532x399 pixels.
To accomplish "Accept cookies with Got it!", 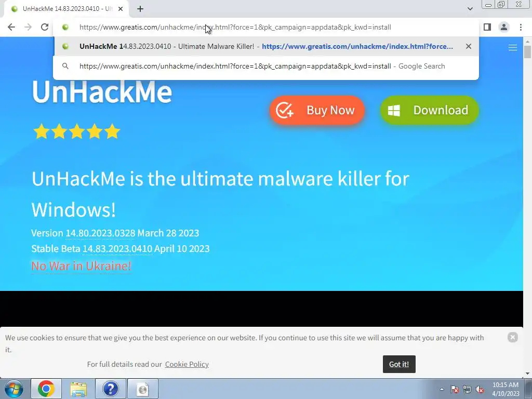I will 399,364.
